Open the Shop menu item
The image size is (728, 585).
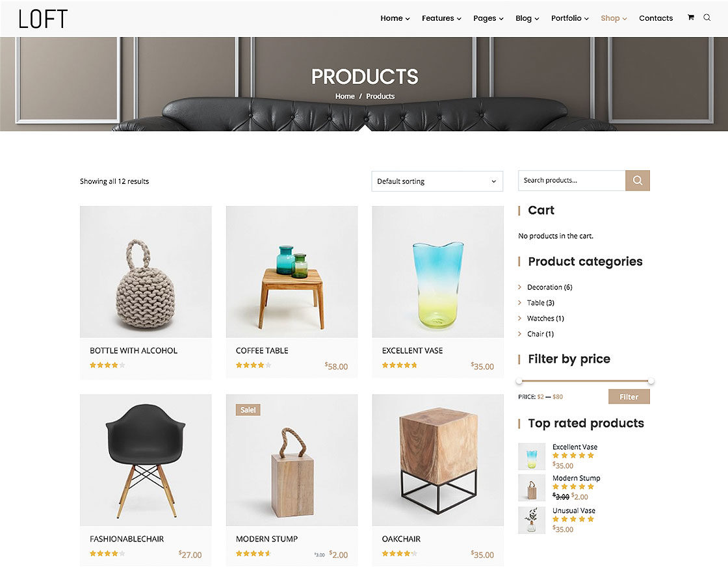(x=614, y=18)
